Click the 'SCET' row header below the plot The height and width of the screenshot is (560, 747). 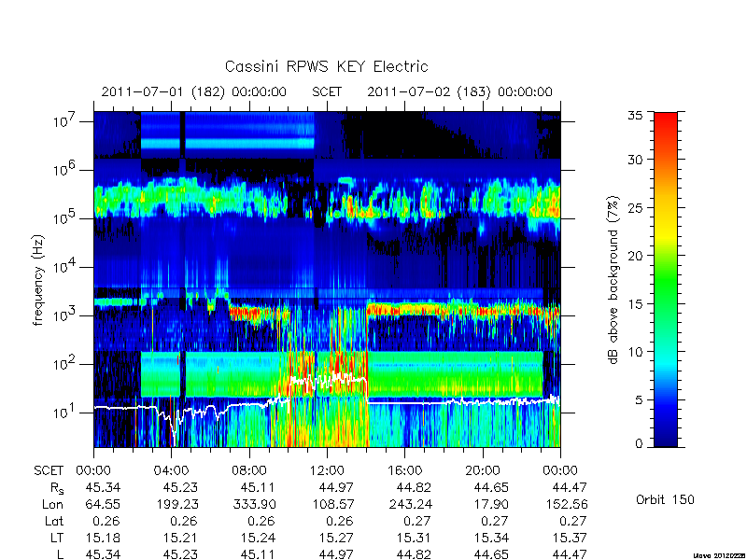point(49,470)
